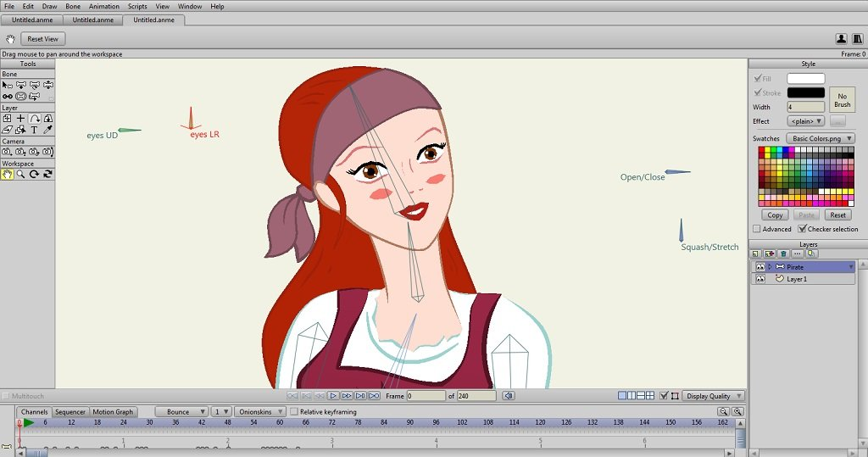
Task: Toggle the Fill checkbox
Action: coord(757,79)
